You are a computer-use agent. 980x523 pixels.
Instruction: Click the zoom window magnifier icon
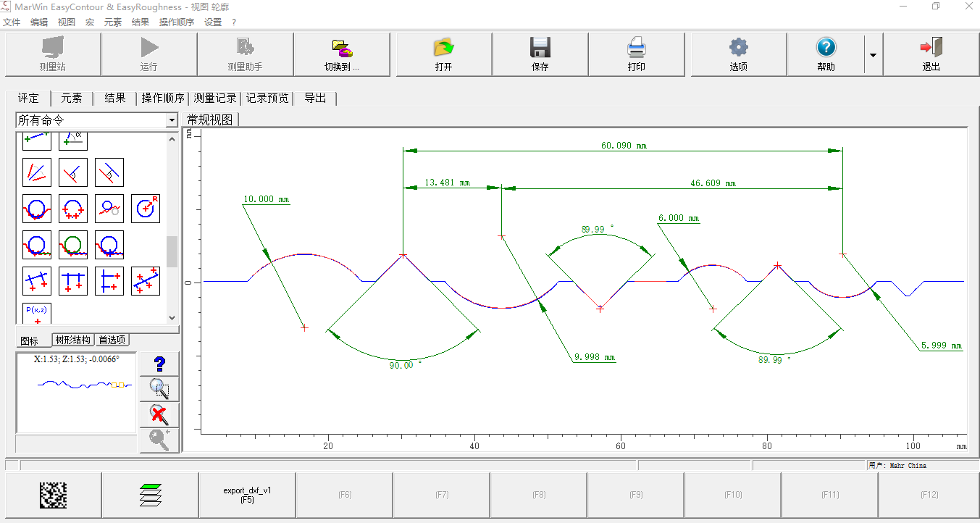pyautogui.click(x=159, y=389)
